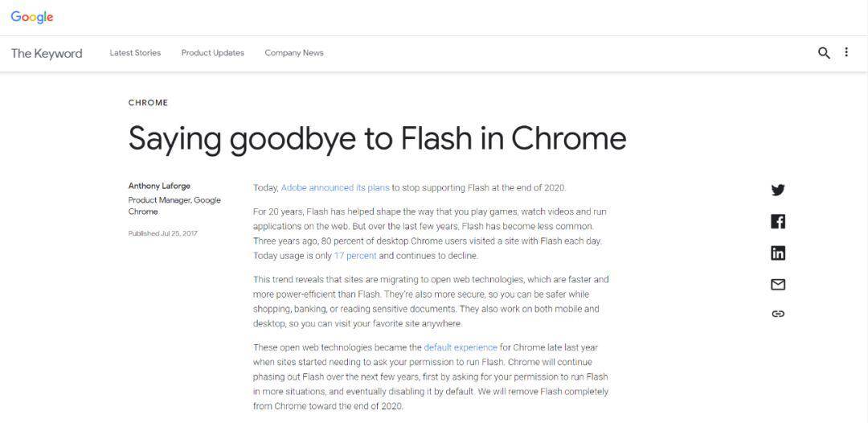Share article on Twitter
The image size is (868, 423).
click(x=778, y=190)
